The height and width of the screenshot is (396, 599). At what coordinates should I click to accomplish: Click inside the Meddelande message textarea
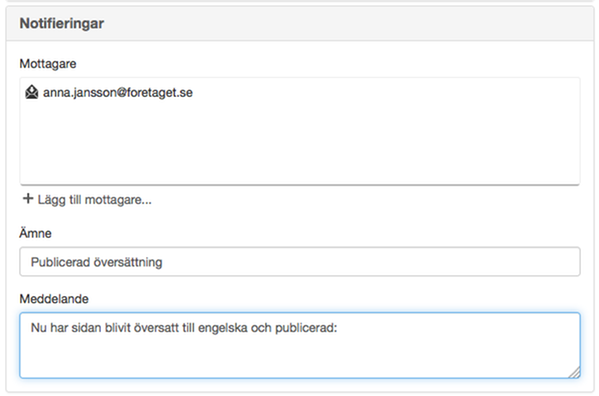[300, 345]
